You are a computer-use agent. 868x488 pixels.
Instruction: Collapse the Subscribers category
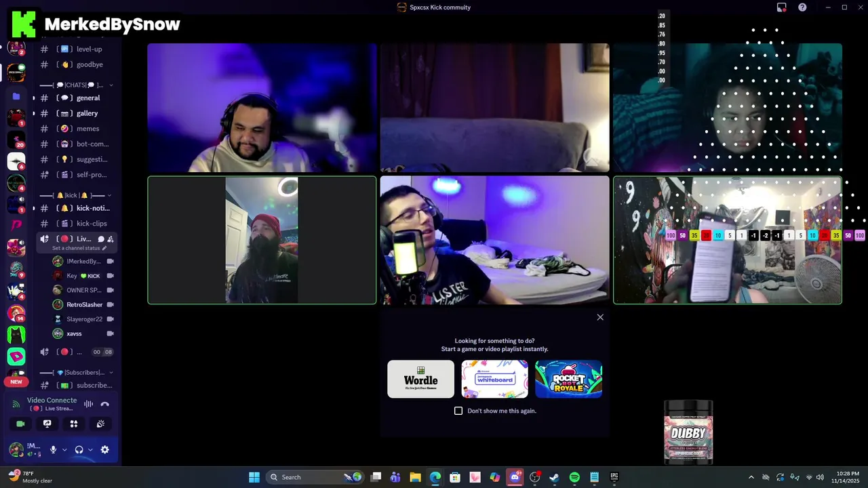[76, 372]
